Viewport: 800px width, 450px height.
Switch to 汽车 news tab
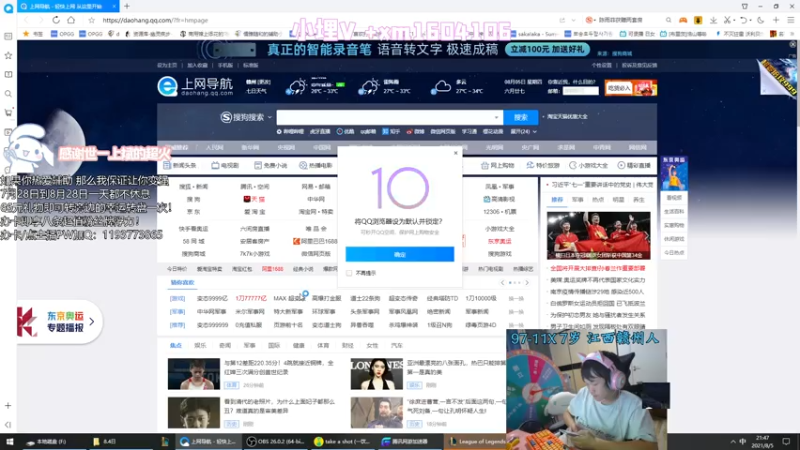tap(396, 345)
